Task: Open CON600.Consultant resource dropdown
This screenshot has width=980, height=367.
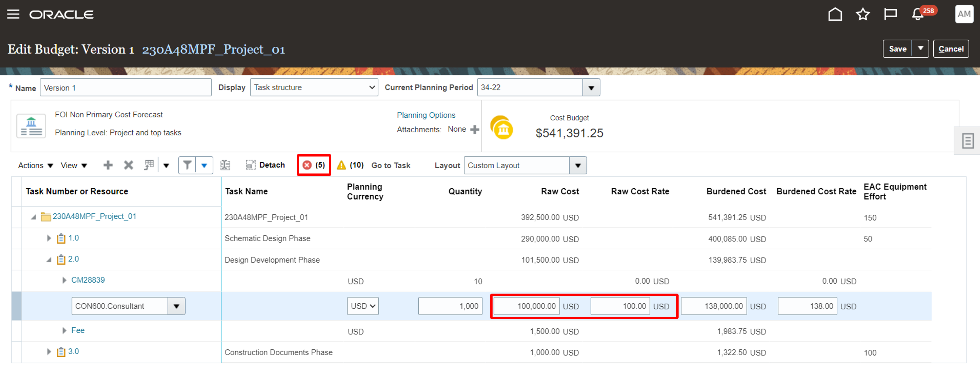Action: [x=177, y=306]
